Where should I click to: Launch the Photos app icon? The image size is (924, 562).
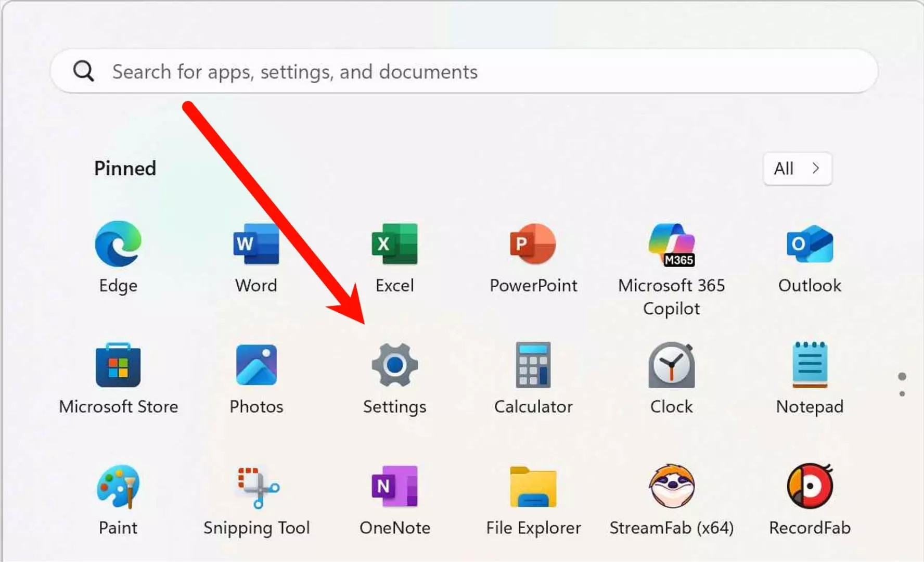256,365
